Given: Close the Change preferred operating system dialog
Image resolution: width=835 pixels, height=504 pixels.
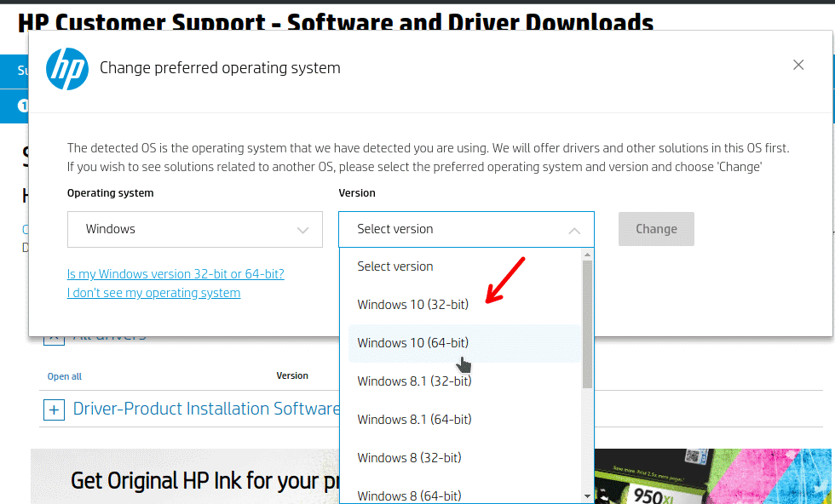Looking at the screenshot, I should (x=798, y=65).
